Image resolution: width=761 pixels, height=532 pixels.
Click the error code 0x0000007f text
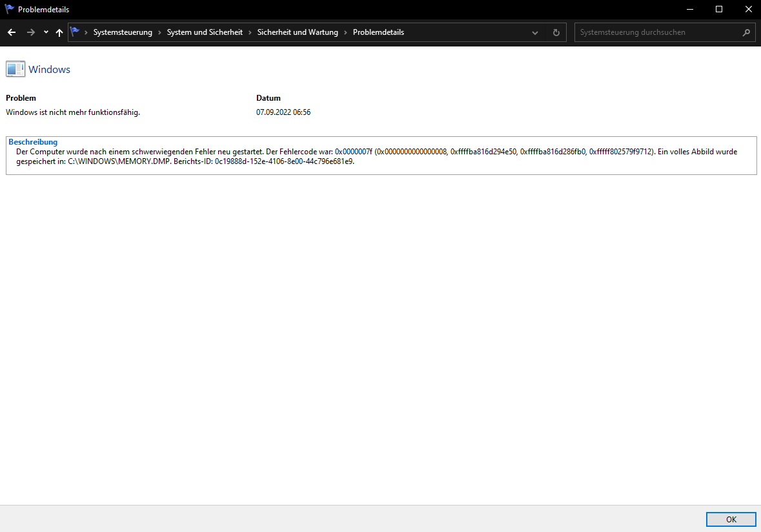point(353,152)
